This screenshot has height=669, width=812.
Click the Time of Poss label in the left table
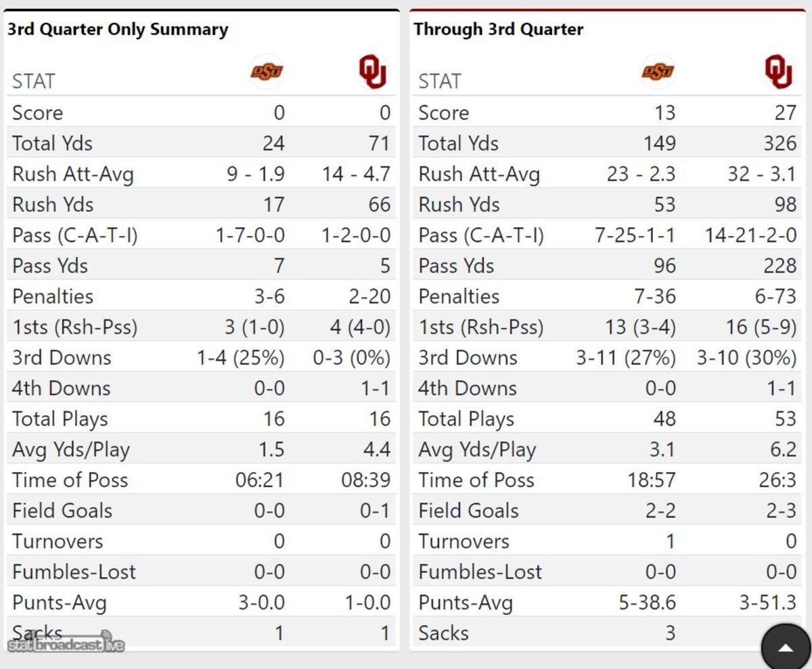click(70, 480)
